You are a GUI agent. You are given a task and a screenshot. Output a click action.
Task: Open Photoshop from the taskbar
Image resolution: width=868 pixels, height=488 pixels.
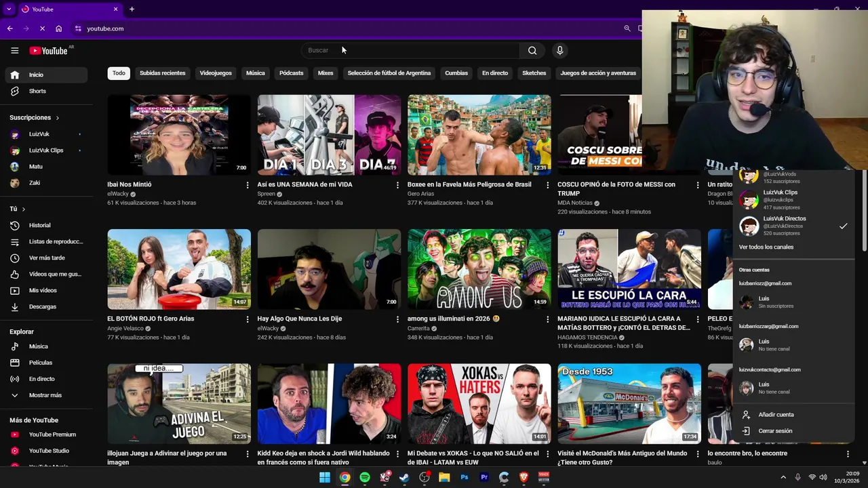coord(464,477)
